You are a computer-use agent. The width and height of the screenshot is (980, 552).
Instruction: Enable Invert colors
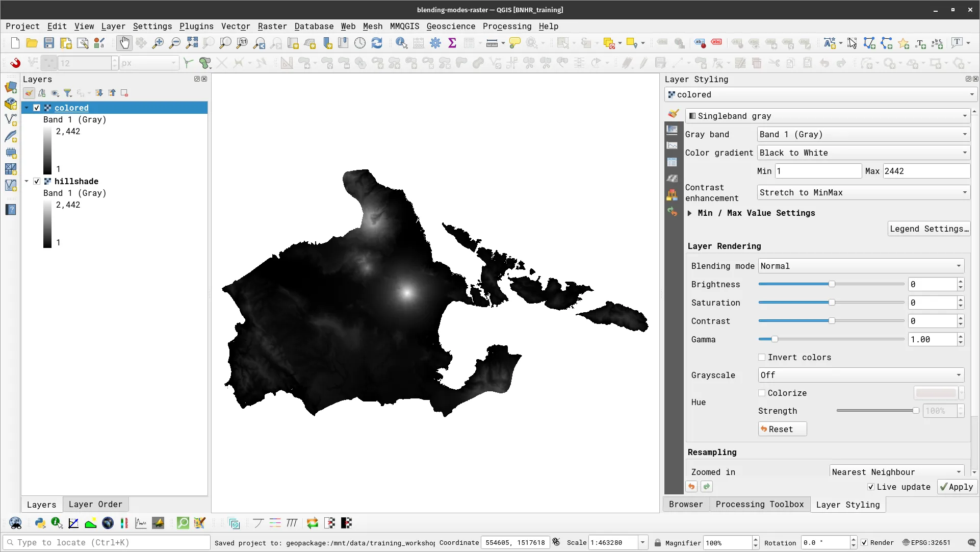click(762, 357)
